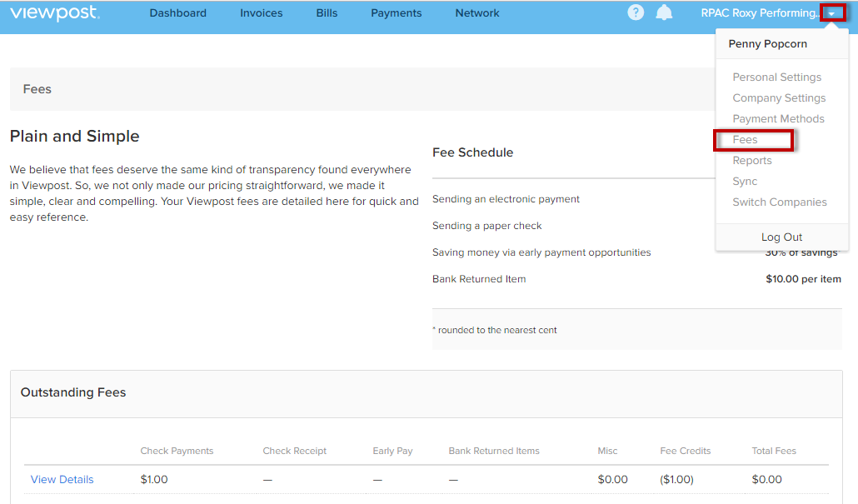Open View Details for outstanding fees
Image resolution: width=858 pixels, height=504 pixels.
(62, 479)
